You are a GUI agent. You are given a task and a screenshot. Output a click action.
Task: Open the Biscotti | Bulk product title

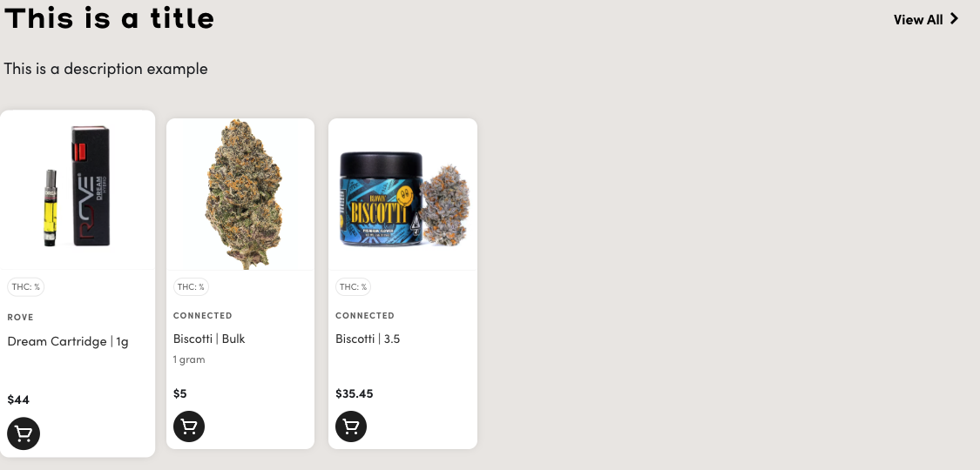[209, 339]
